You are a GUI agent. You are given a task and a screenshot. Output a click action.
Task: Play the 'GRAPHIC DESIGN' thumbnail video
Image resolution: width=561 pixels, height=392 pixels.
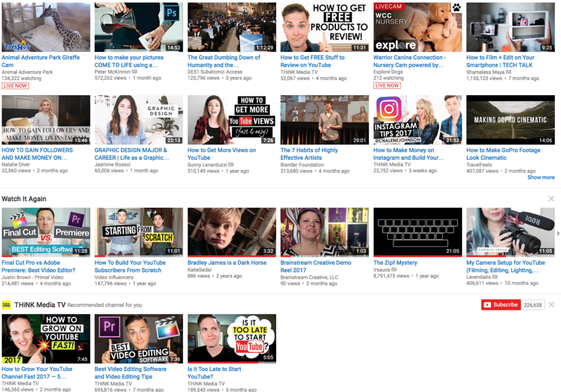139,119
